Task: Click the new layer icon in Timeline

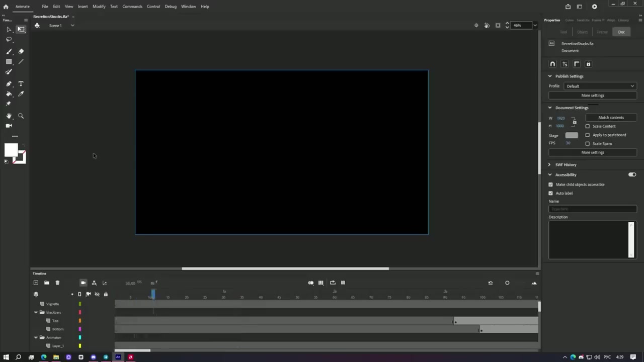Action: [36, 283]
